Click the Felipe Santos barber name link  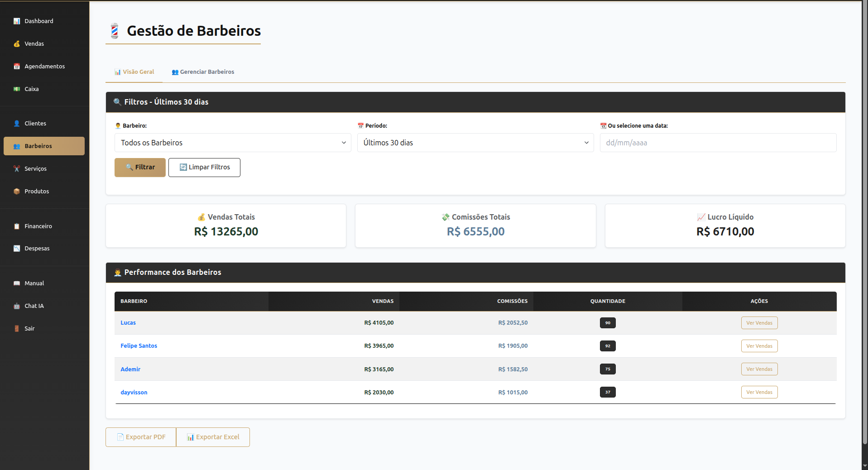tap(139, 346)
